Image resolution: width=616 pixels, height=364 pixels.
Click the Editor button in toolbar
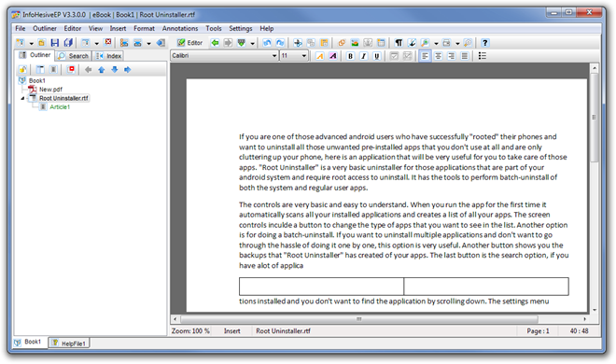click(x=189, y=43)
